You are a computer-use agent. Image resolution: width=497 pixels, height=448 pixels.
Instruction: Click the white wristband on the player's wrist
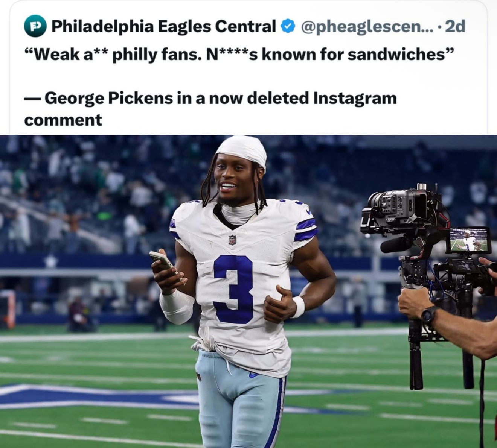[x=299, y=306]
